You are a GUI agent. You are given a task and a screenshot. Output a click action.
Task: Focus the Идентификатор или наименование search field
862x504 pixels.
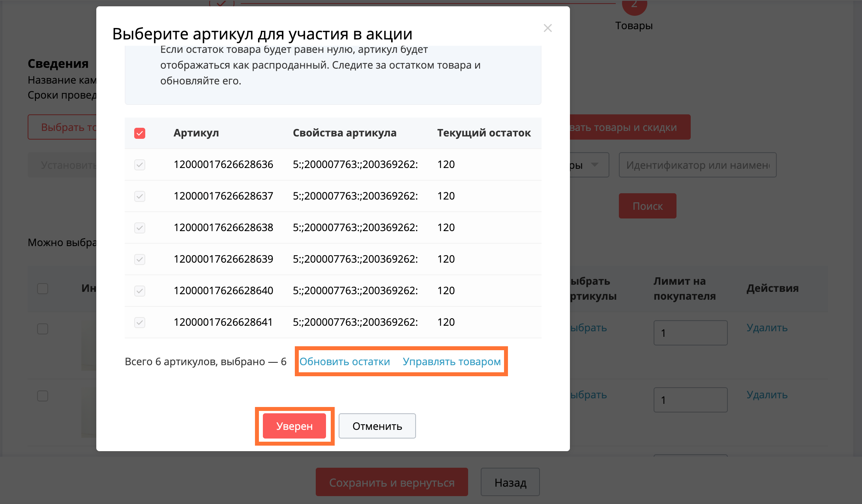pyautogui.click(x=697, y=165)
